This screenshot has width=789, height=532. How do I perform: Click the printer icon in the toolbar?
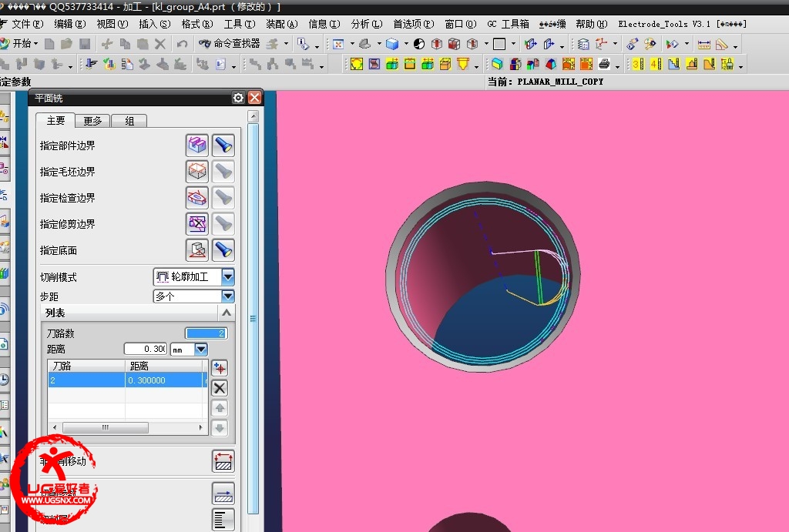[604, 64]
